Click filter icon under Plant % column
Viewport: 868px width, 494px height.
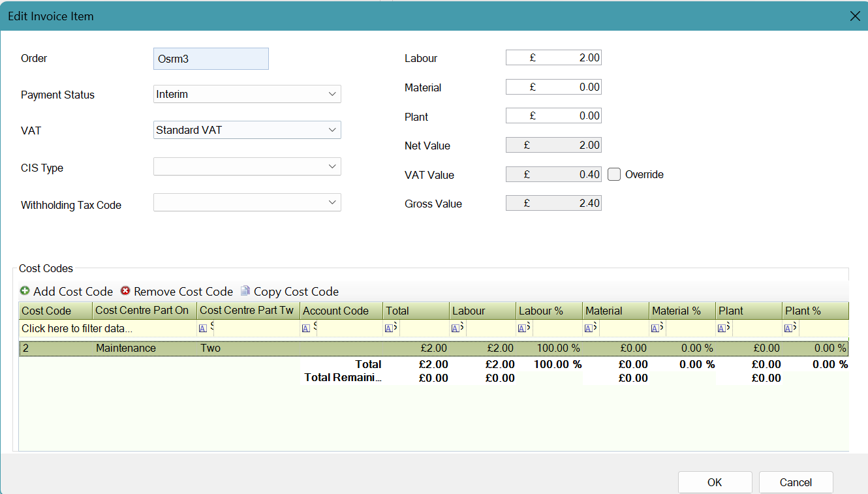coord(788,328)
